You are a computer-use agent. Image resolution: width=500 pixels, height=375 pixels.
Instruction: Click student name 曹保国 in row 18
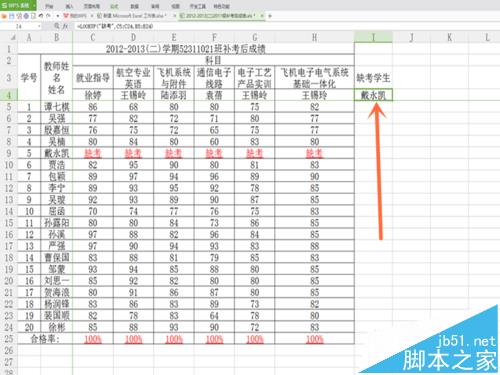click(x=57, y=257)
